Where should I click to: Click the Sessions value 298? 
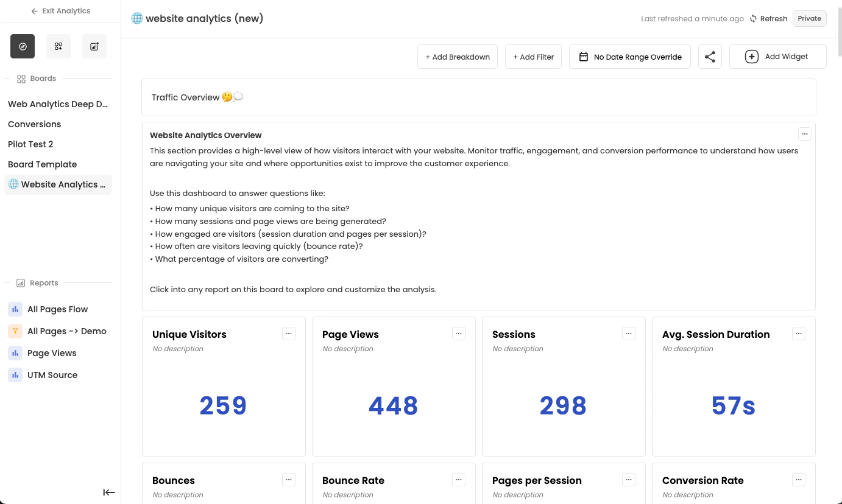click(563, 405)
